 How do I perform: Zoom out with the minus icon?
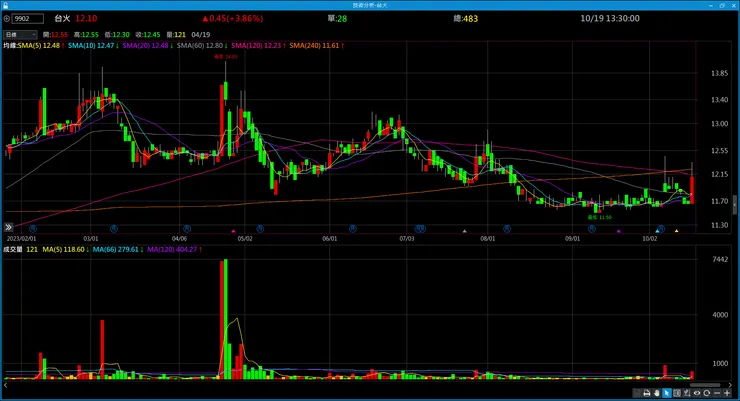[x=717, y=393]
